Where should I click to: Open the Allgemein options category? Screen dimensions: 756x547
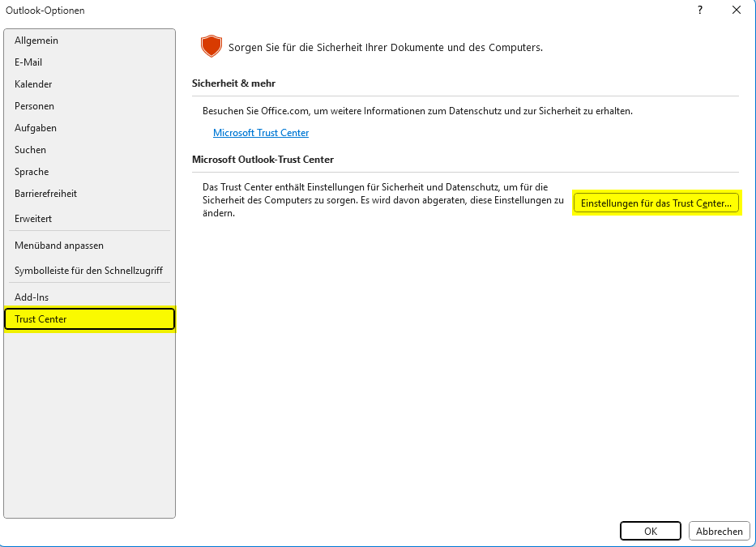click(x=36, y=41)
